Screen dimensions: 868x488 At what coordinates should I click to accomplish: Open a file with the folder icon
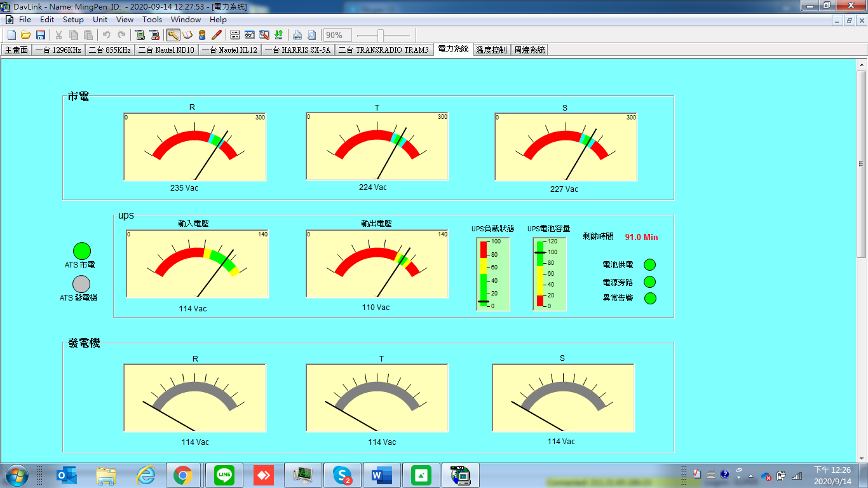point(26,35)
